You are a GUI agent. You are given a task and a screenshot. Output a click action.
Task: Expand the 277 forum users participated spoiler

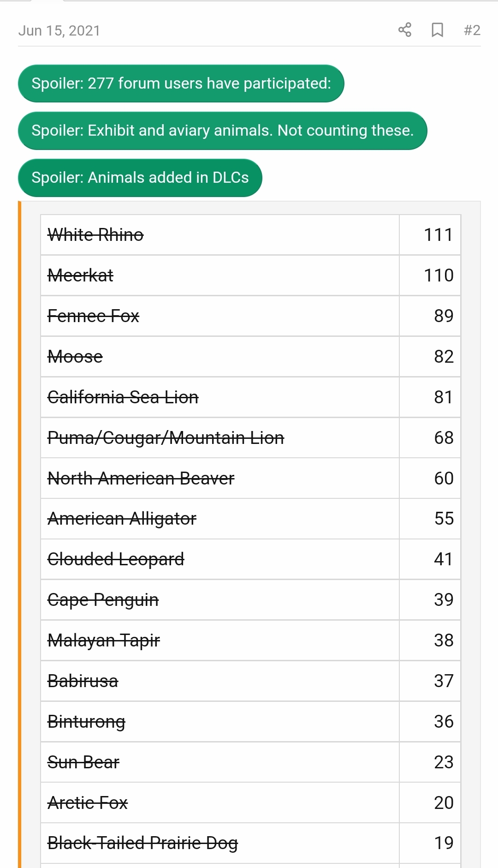point(181,84)
